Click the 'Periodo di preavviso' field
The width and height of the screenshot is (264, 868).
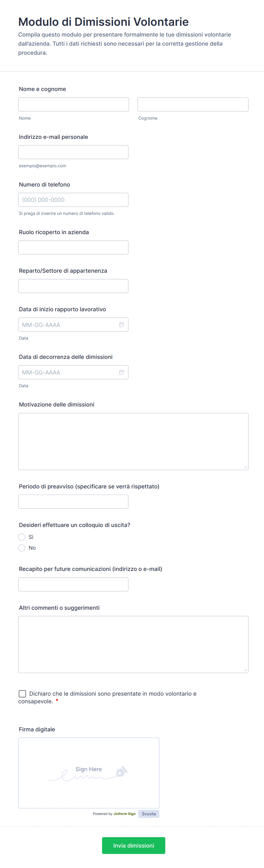[x=73, y=501]
